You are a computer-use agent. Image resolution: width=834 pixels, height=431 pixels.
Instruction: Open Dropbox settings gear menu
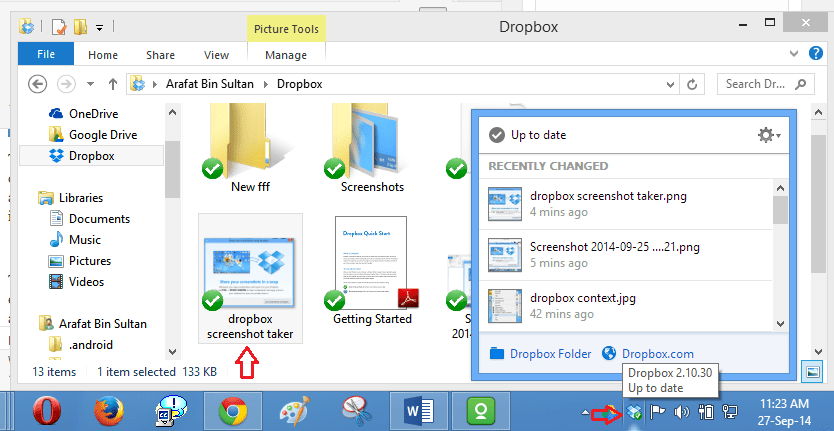tap(769, 135)
